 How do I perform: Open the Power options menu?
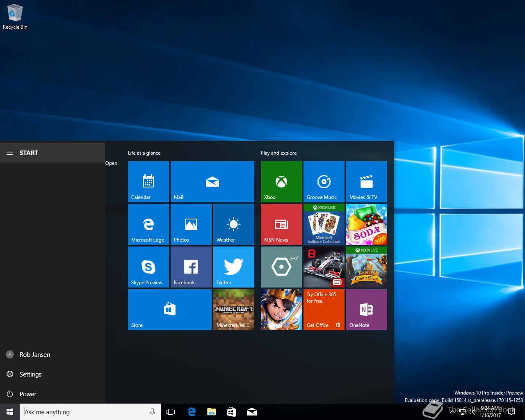pyautogui.click(x=28, y=394)
